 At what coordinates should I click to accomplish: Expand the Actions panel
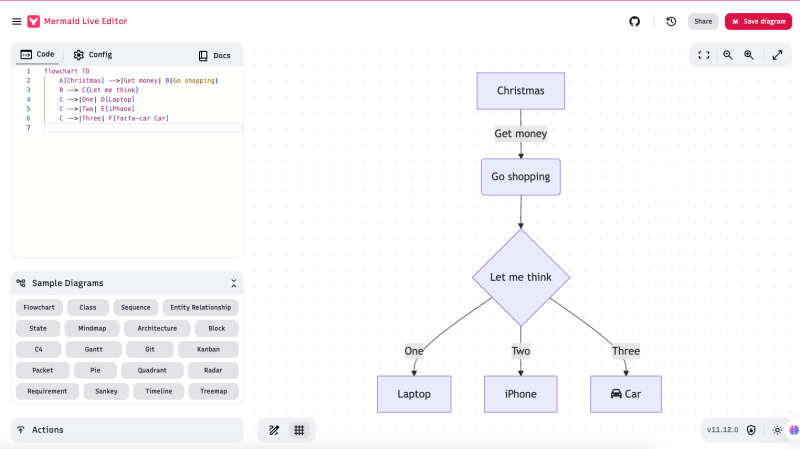click(x=127, y=430)
